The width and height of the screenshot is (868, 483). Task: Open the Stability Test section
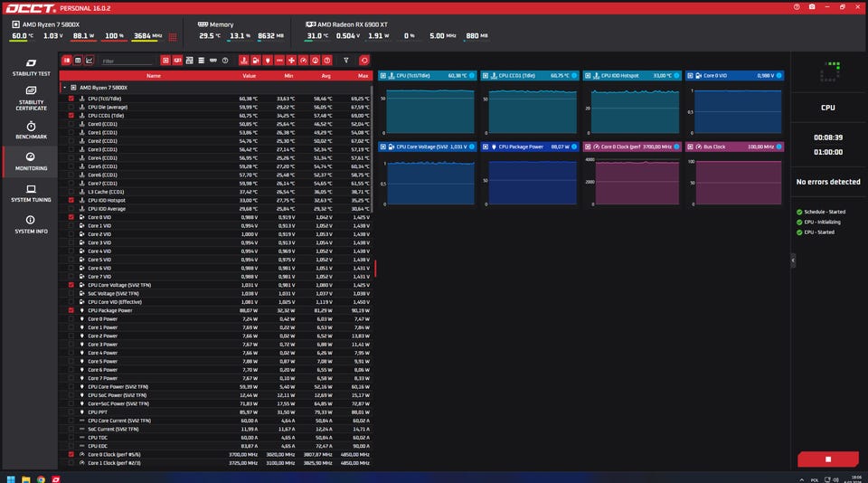tap(31, 67)
